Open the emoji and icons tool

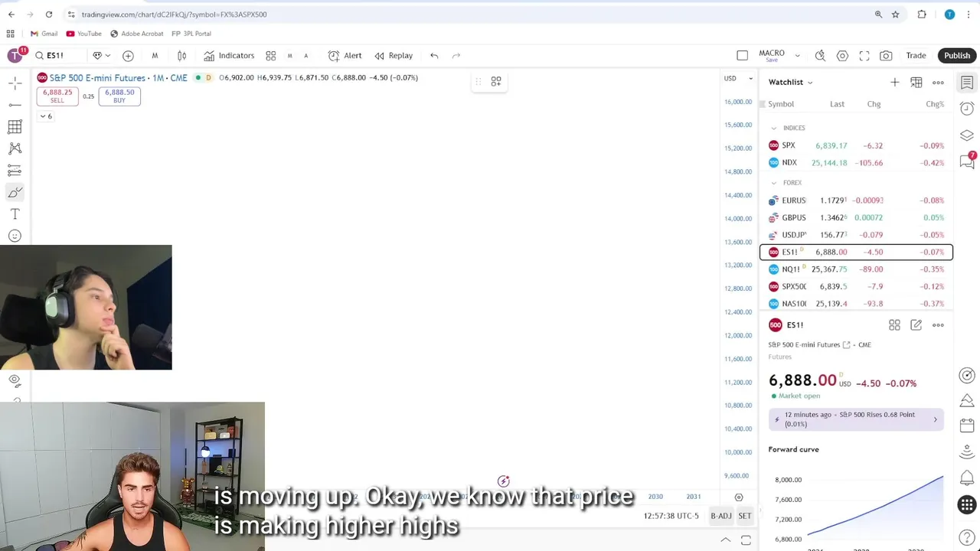pos(15,236)
